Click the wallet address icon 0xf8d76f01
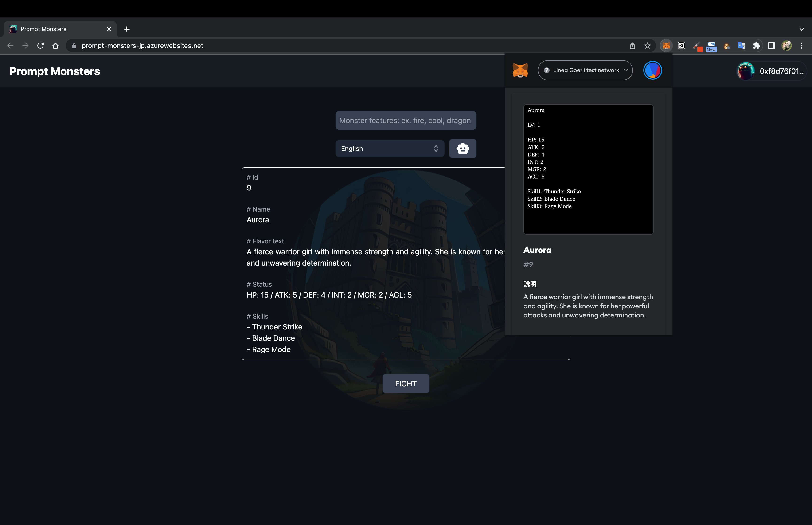 pos(745,71)
